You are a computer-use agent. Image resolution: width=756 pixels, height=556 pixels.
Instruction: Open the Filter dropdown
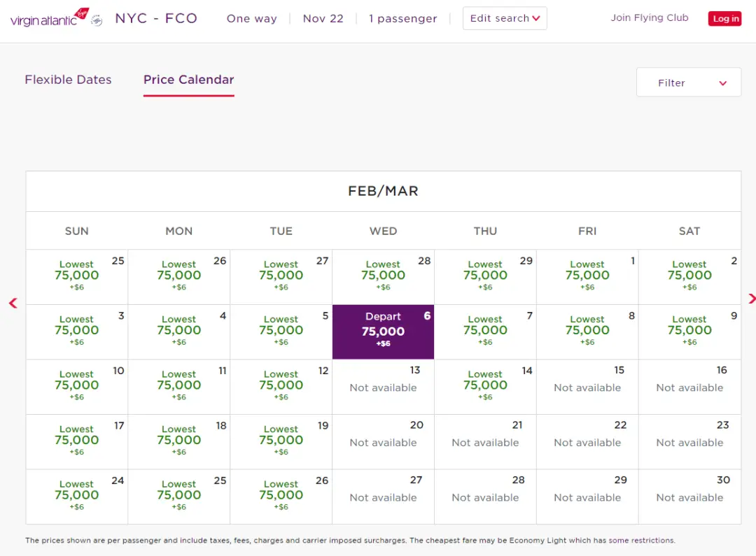688,83
